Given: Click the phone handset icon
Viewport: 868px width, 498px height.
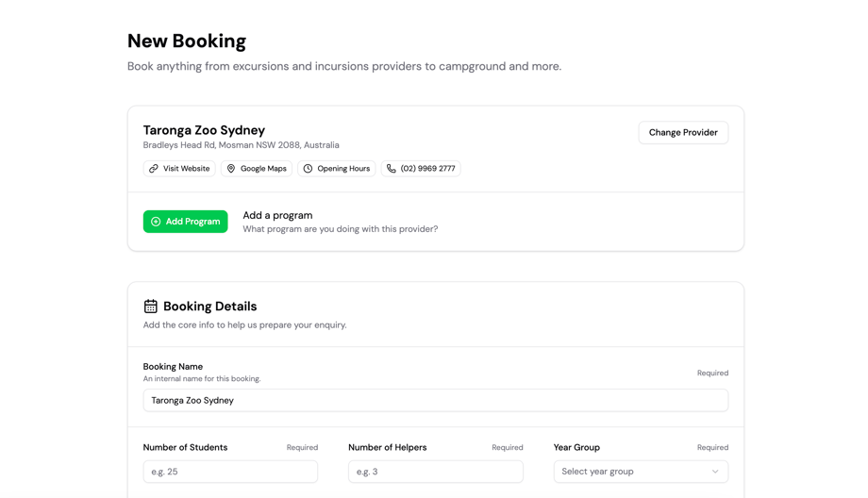Looking at the screenshot, I should 392,169.
